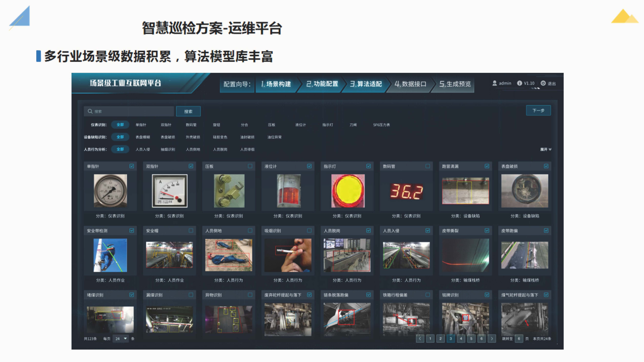Screen dimensions: 644x362
Task: Select 全部 in 设备缺陷识别 row
Action: click(x=120, y=137)
